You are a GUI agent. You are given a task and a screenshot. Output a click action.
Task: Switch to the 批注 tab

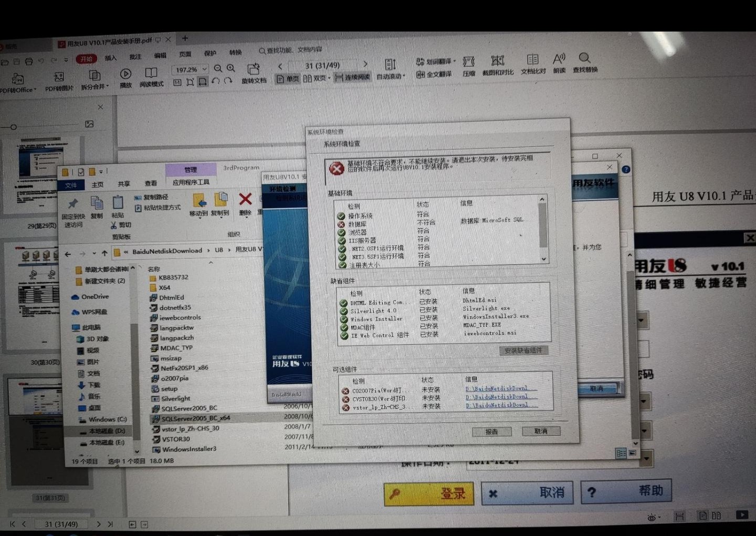click(135, 57)
